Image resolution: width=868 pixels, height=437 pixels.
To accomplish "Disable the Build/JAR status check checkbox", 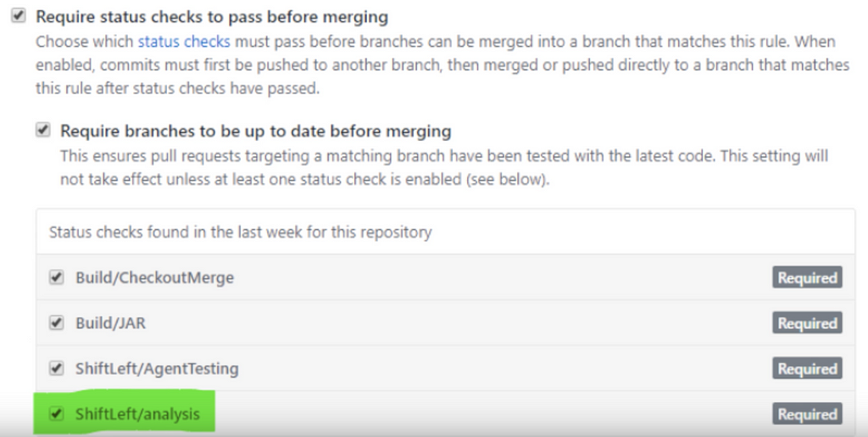I will click(x=57, y=323).
